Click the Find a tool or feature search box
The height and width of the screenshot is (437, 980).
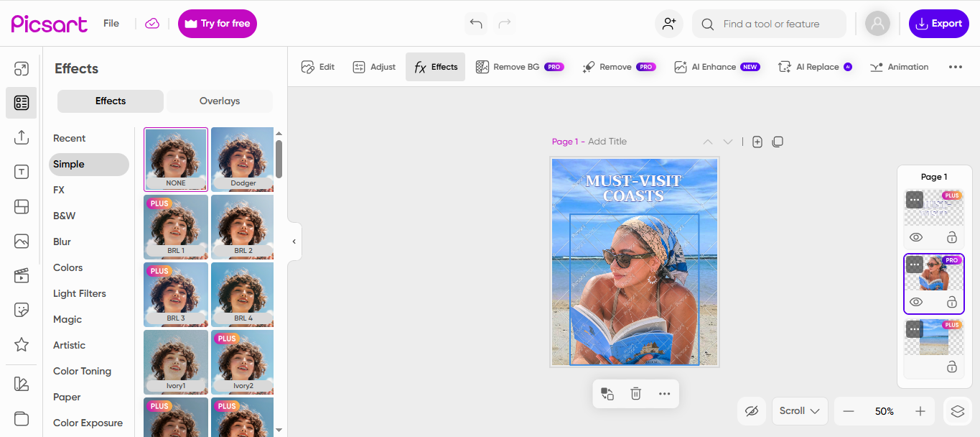tap(769, 24)
